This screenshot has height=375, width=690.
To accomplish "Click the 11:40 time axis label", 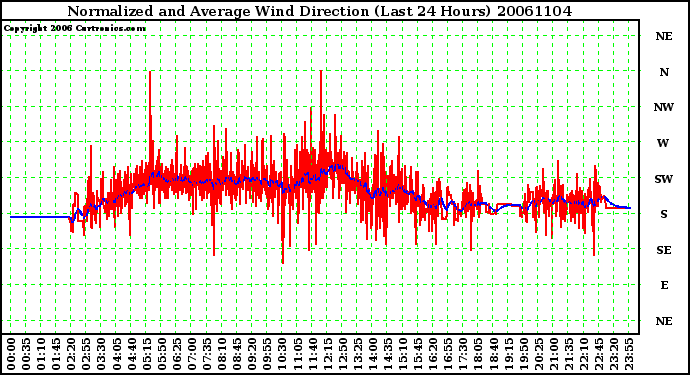I will (312, 354).
